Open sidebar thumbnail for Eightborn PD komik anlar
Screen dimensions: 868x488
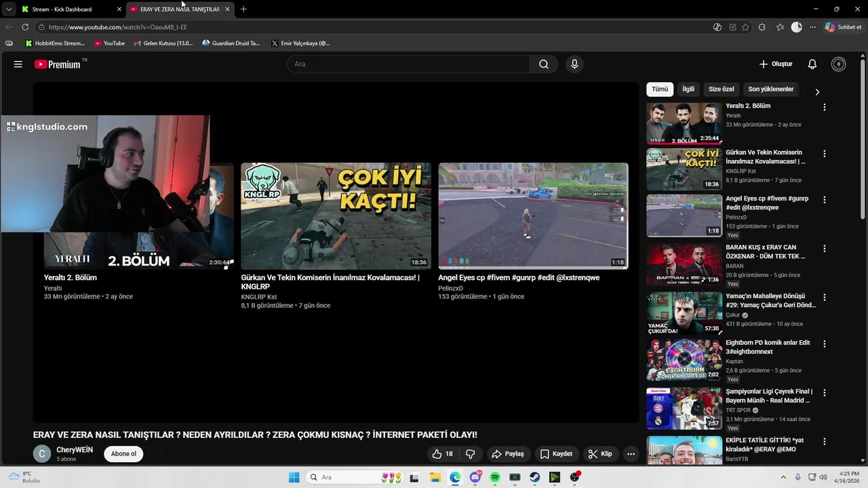tap(684, 360)
